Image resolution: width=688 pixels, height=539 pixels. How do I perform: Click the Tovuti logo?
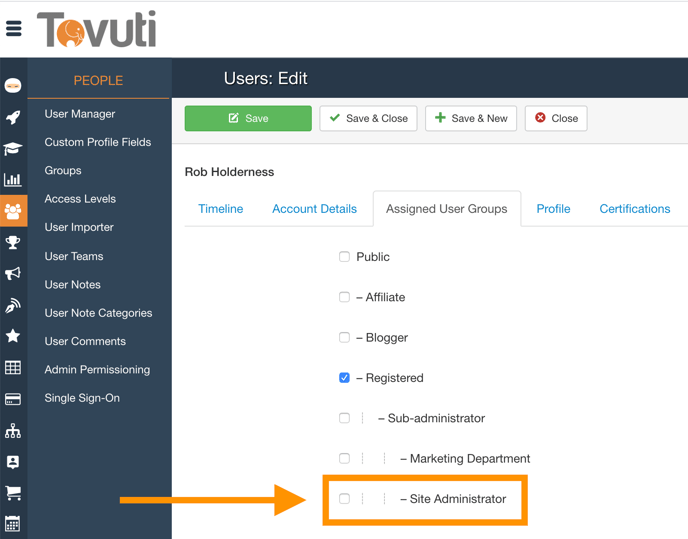coord(96,29)
